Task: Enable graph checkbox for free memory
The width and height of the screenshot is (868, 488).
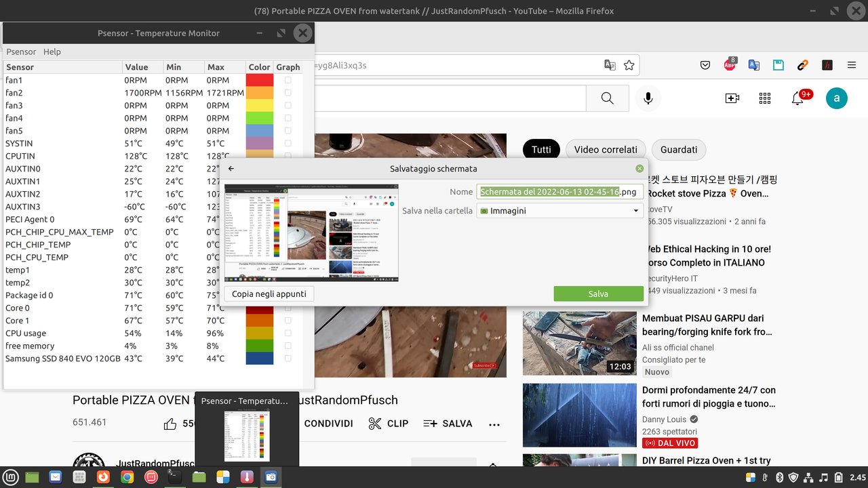Action: [288, 346]
